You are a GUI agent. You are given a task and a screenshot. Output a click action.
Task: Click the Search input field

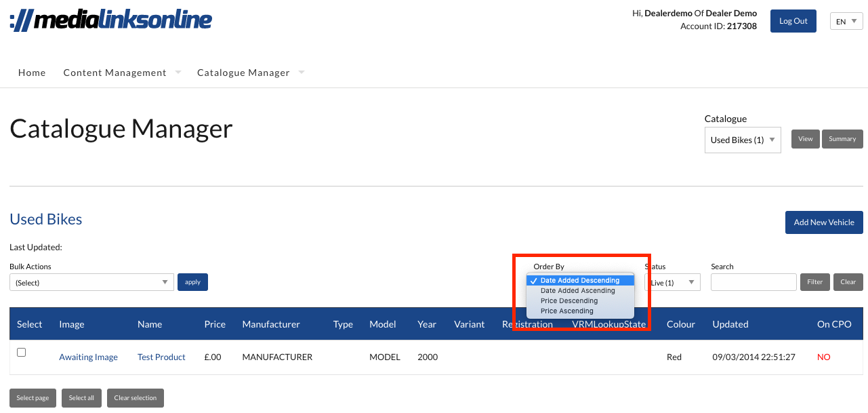coord(753,282)
